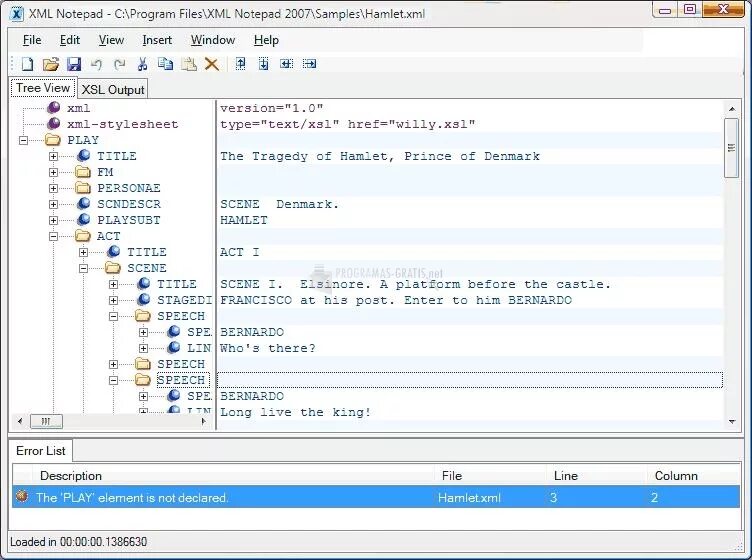752x560 pixels.
Task: Open the Edit menu
Action: click(x=70, y=40)
